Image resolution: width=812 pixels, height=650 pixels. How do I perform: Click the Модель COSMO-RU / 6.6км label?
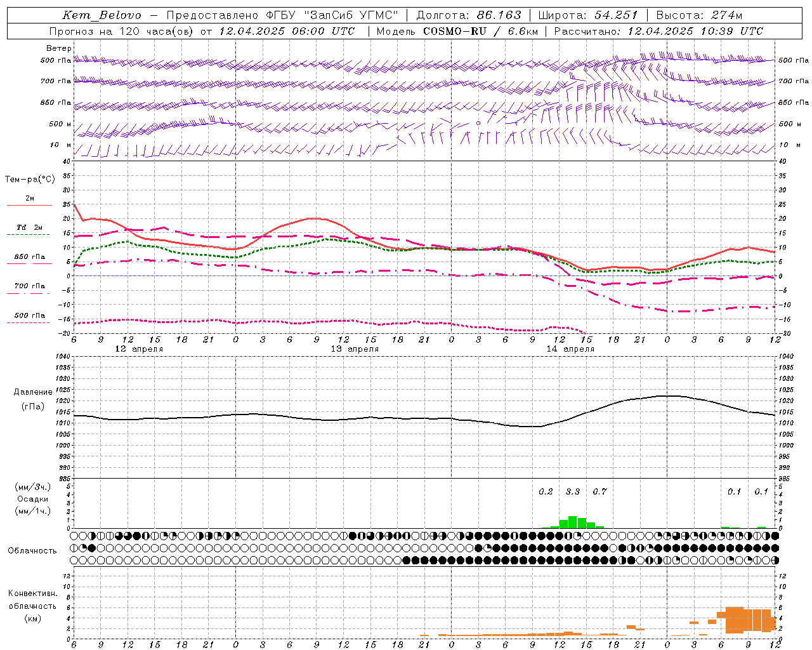457,31
